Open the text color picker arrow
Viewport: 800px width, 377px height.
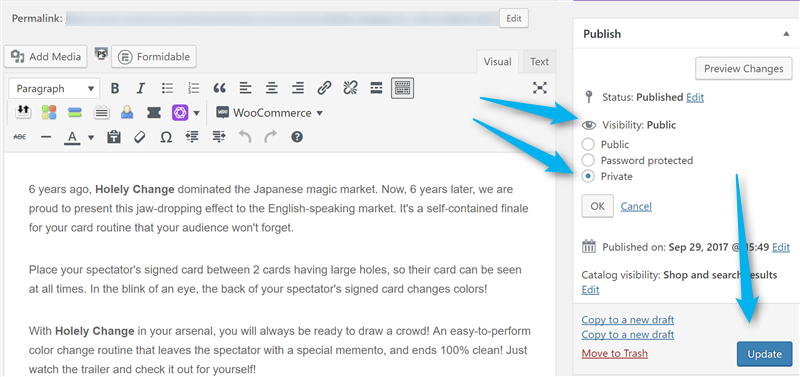click(91, 137)
